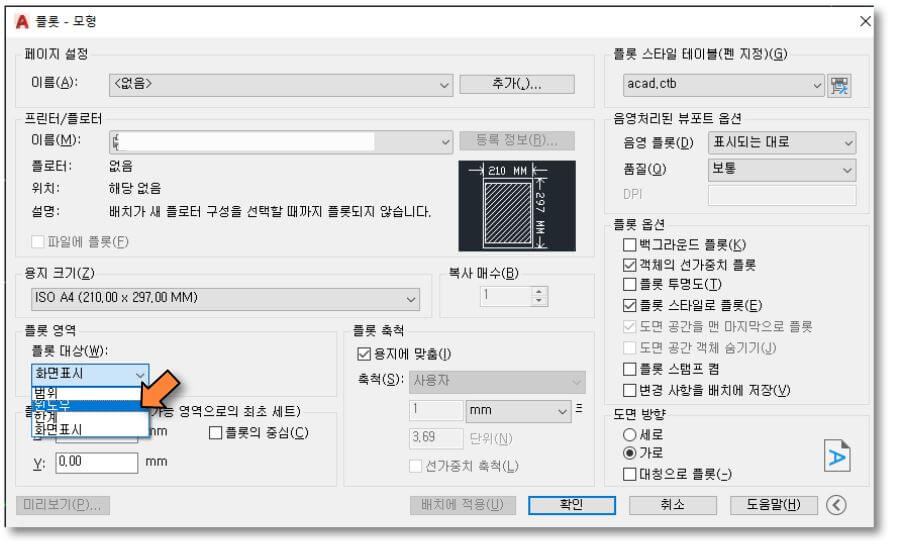Open ISO A4 paper size dropdown

(225, 299)
